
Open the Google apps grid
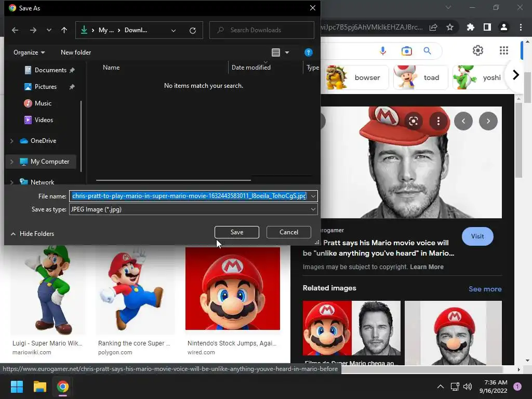pos(504,50)
